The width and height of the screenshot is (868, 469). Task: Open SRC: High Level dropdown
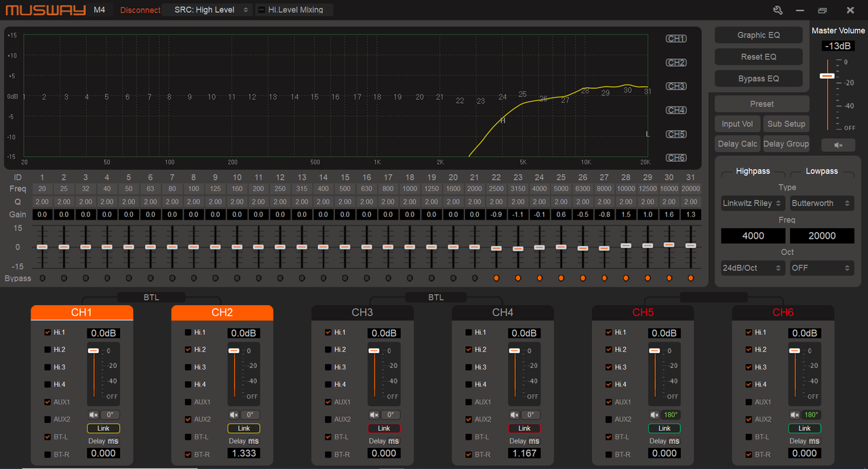click(x=210, y=10)
